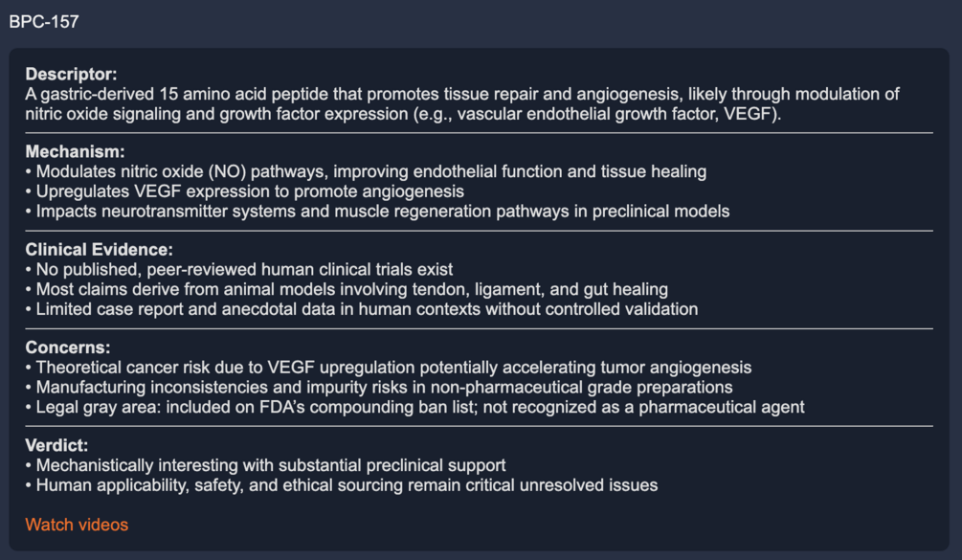Click the manufacturing inconsistencies bullet

383,387
